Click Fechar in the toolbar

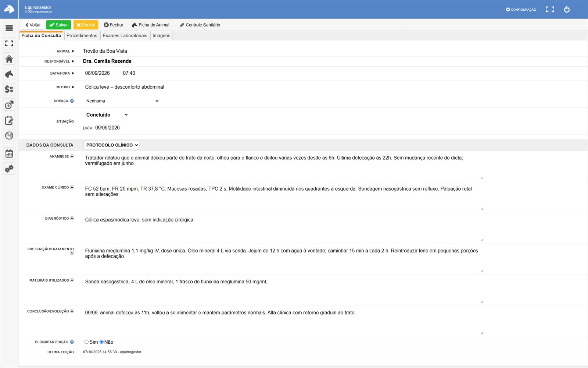tap(114, 25)
